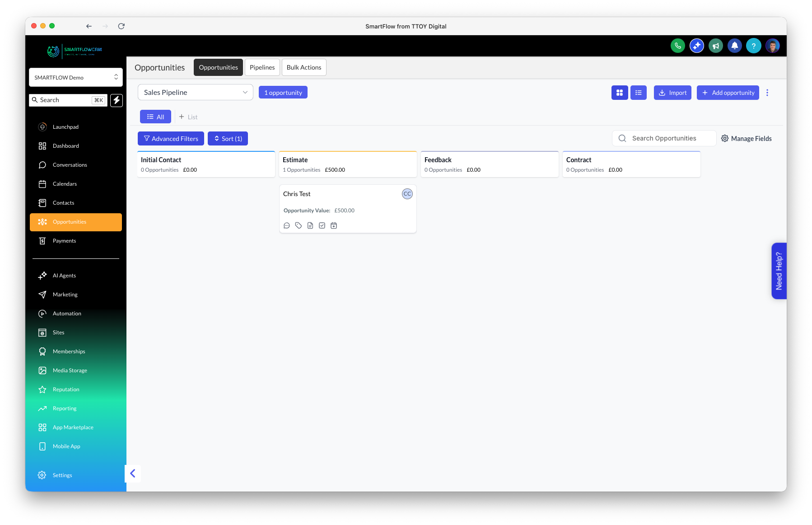Viewport: 812px width, 525px height.
Task: Open the help question mark icon
Action: tap(754, 46)
